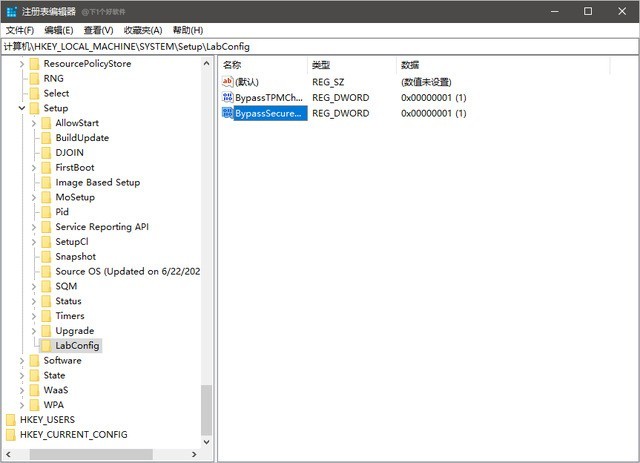Select the Upgrade key in the tree
Viewport: 640px width, 463px height.
pyautogui.click(x=74, y=331)
